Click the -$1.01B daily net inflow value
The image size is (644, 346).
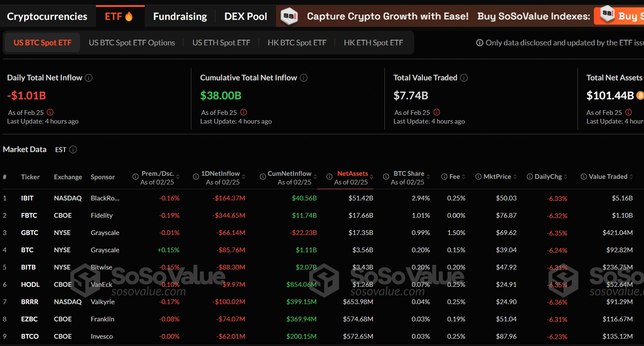(26, 95)
